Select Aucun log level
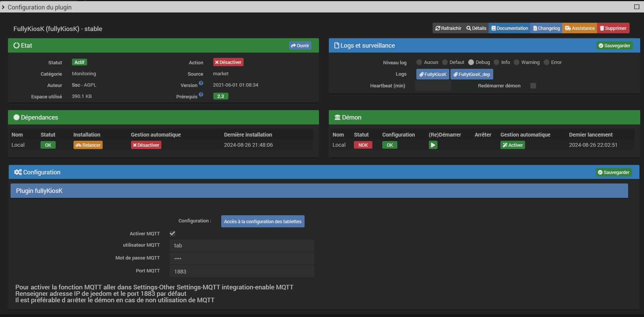This screenshot has height=317, width=644. [x=419, y=62]
